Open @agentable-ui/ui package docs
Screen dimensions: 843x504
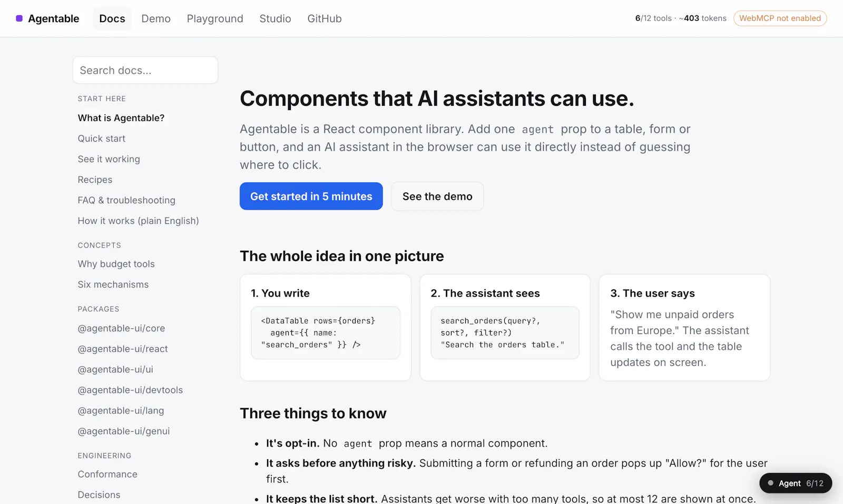(x=115, y=369)
